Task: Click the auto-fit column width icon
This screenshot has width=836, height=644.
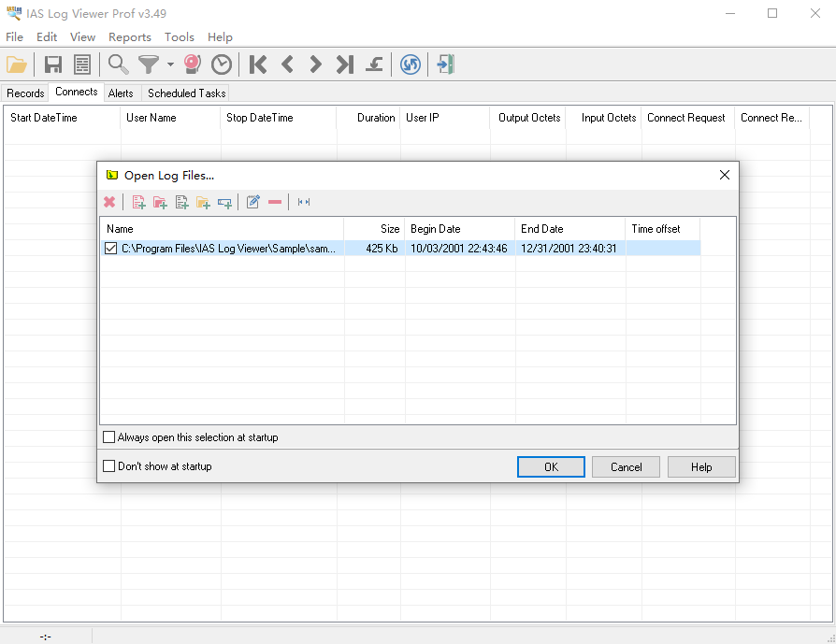Action: point(304,202)
